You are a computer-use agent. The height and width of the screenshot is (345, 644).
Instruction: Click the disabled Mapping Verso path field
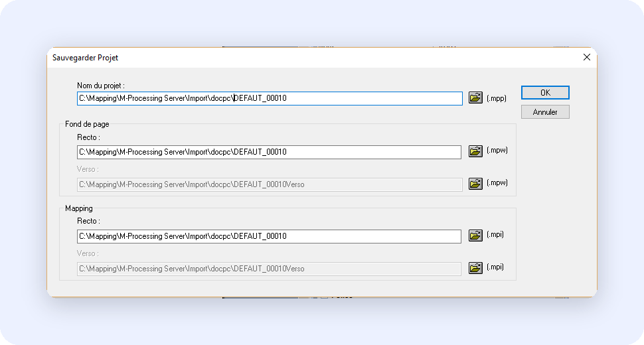coord(269,269)
